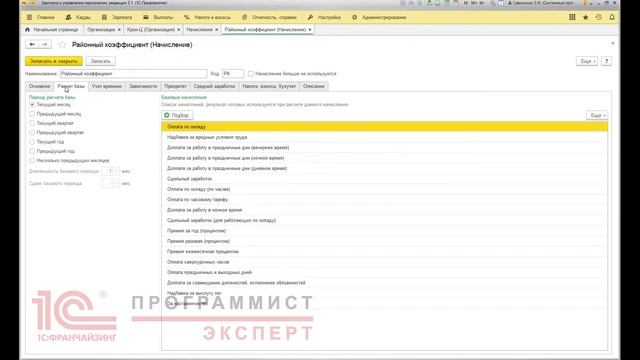Open the Отчетность, справки menu

[x=269, y=18]
